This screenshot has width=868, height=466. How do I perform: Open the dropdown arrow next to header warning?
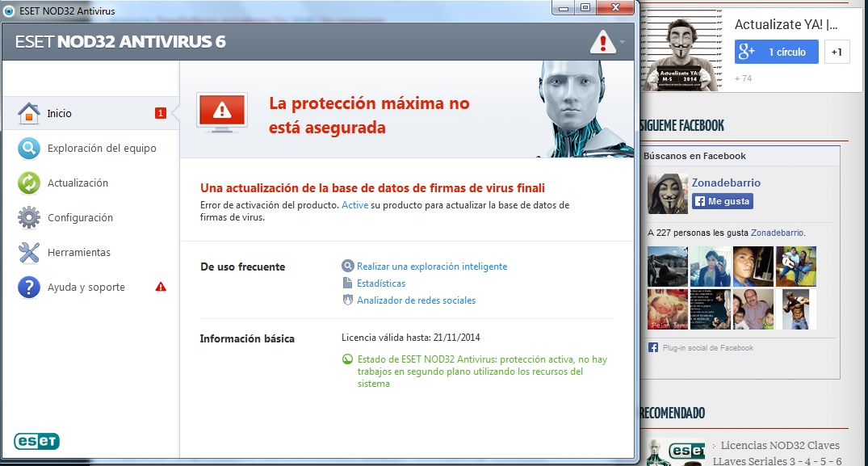pyautogui.click(x=623, y=42)
